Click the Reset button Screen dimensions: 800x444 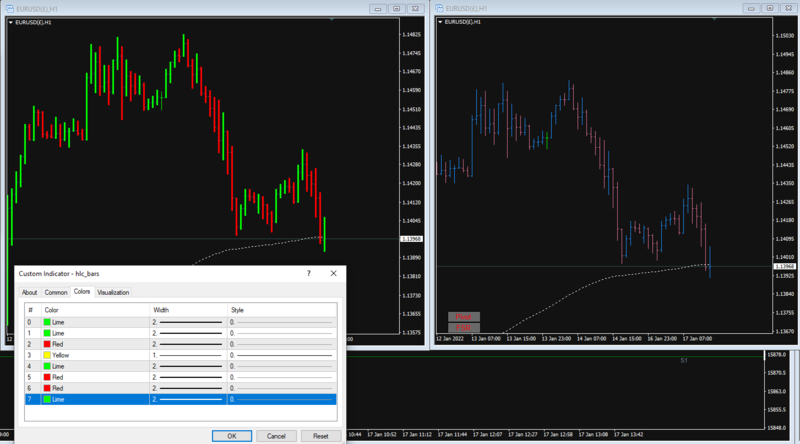click(320, 436)
